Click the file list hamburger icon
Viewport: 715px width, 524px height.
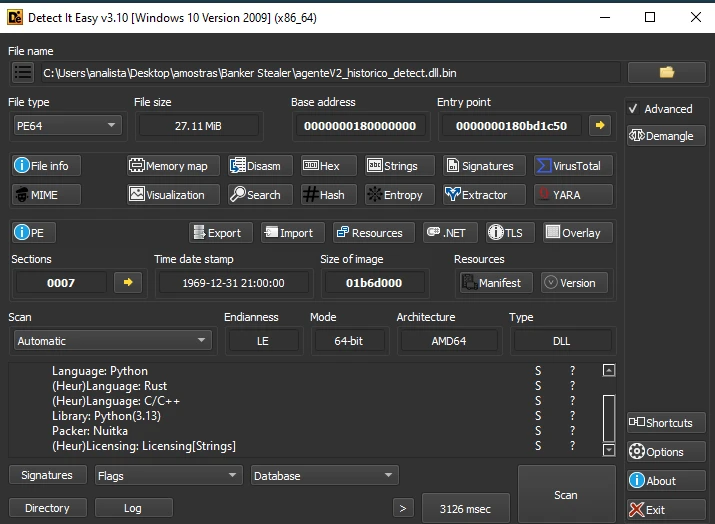point(23,72)
